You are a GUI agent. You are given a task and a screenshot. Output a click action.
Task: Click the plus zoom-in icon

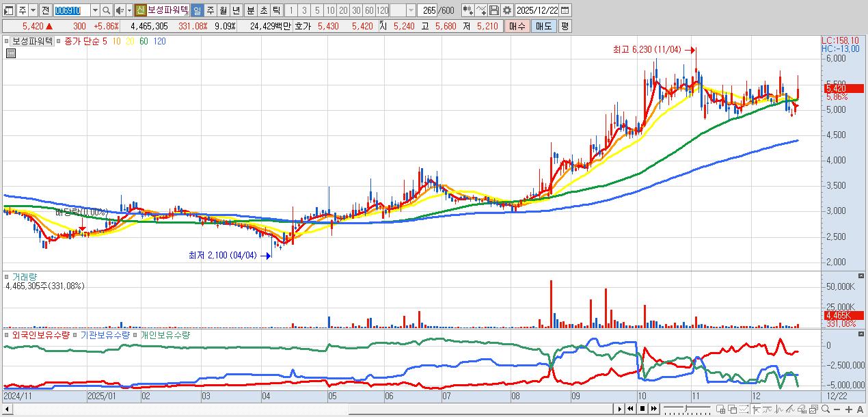848,409
